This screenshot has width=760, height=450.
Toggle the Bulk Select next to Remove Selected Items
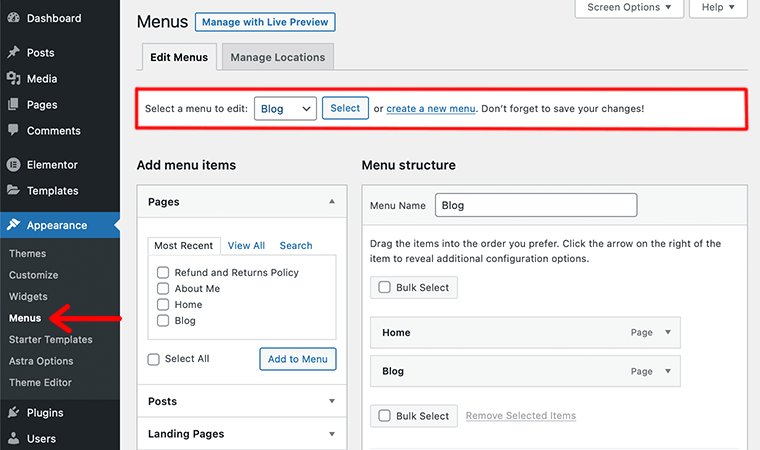[x=384, y=416]
